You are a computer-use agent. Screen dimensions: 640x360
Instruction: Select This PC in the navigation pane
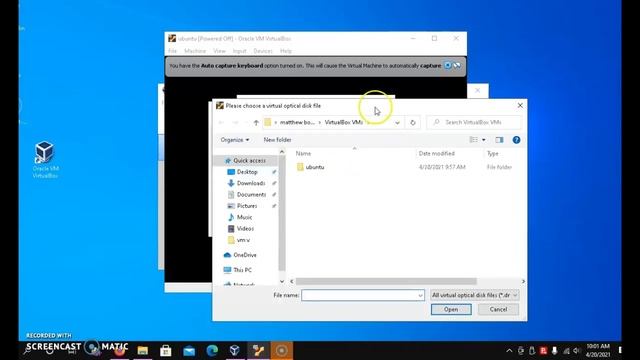click(x=242, y=270)
